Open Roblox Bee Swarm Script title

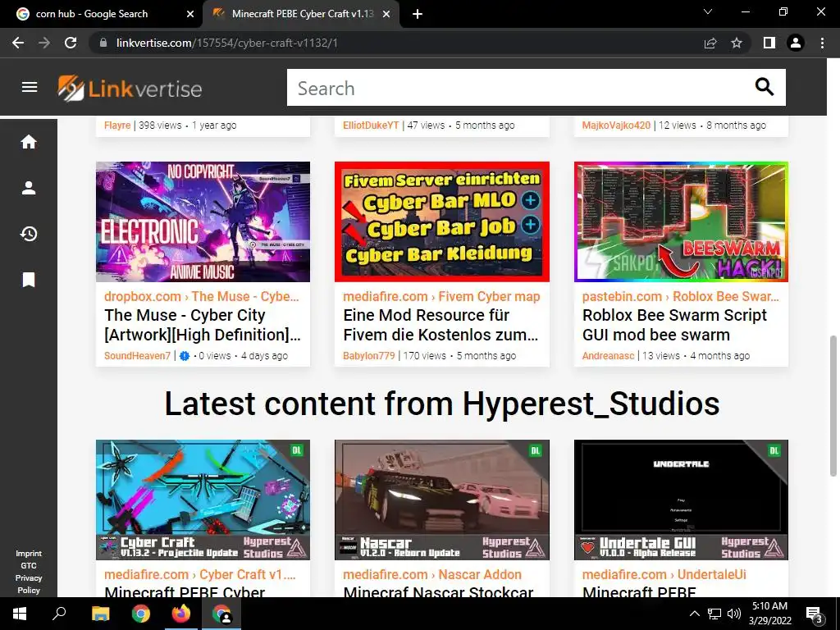674,325
